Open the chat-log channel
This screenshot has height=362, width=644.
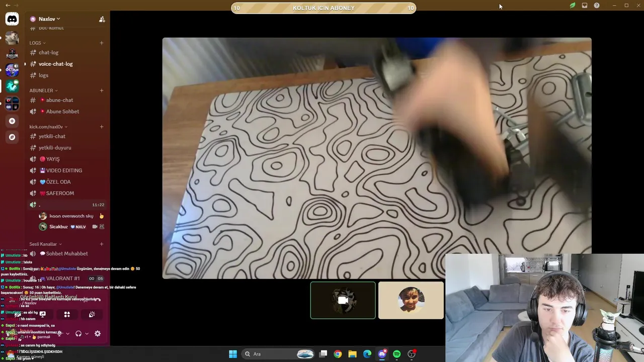click(66, 52)
